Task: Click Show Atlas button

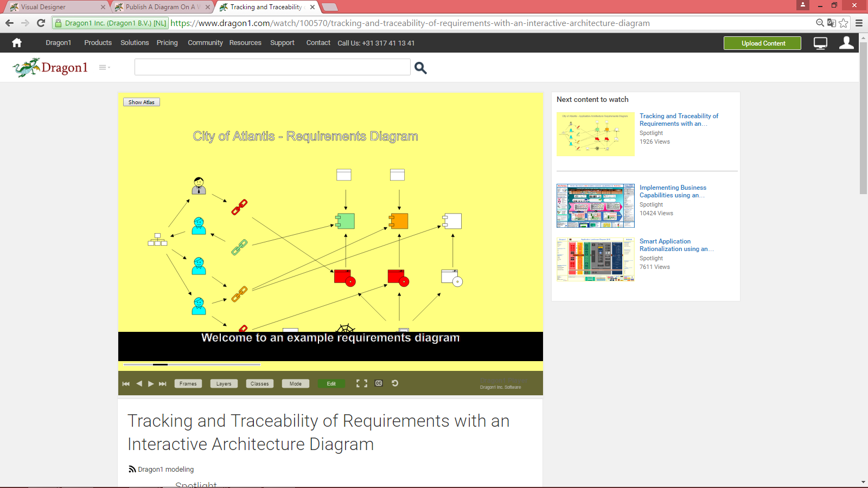Action: pyautogui.click(x=142, y=102)
